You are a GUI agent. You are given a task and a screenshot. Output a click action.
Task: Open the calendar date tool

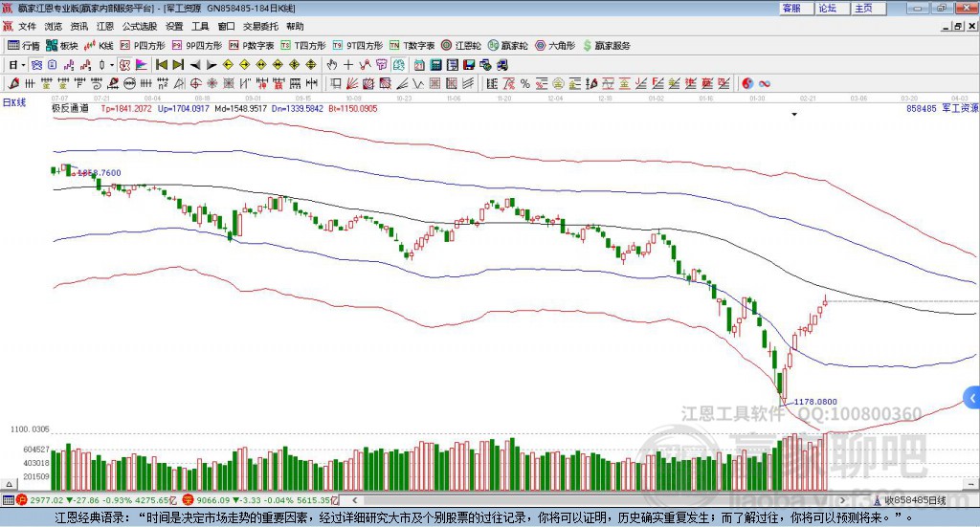pos(419,65)
